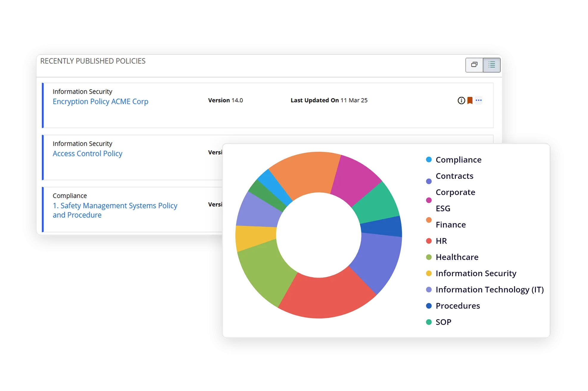Viewport: 588px width, 391px height.
Task: Toggle Contracts legend dot
Action: (429, 181)
